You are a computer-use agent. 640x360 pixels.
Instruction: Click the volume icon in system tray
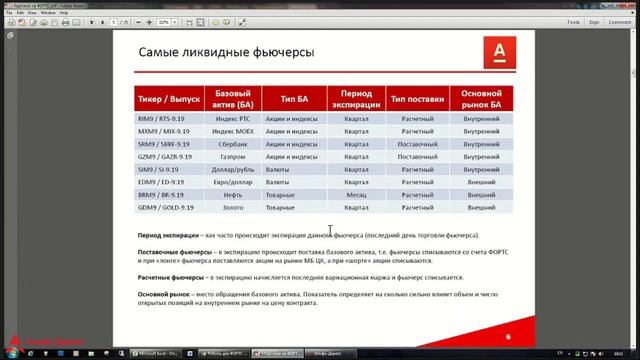click(600, 353)
